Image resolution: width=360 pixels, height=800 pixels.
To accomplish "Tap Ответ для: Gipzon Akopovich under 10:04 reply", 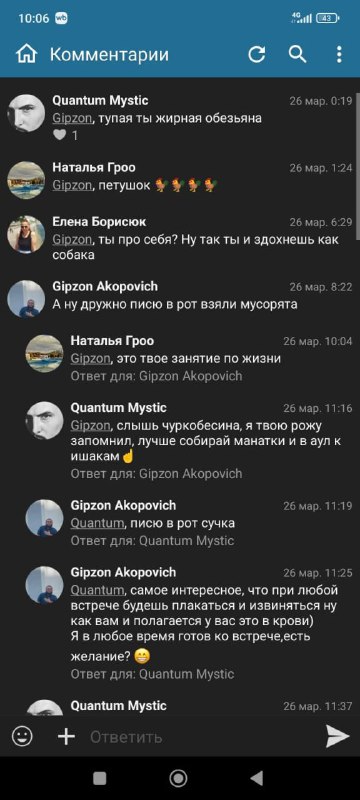I will pos(156,376).
